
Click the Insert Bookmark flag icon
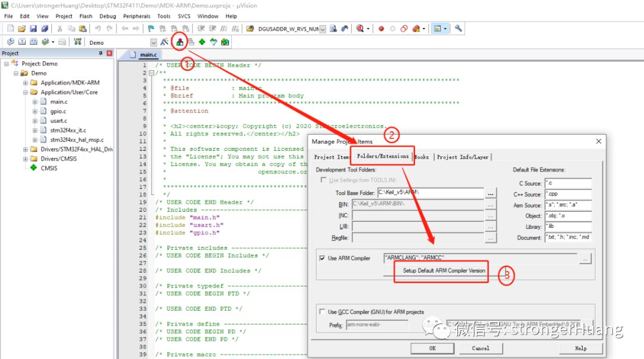tap(151, 29)
